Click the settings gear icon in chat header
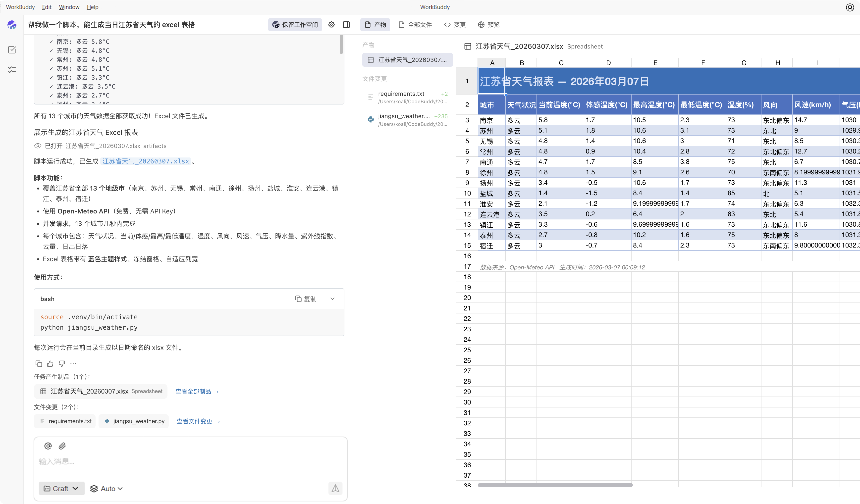The width and height of the screenshot is (860, 504). pyautogui.click(x=331, y=25)
